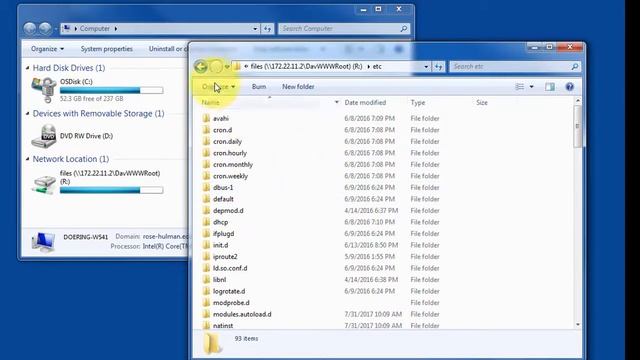The width and height of the screenshot is (640, 360).
Task: Open address dropdown in the Computer window
Action: [255, 29]
